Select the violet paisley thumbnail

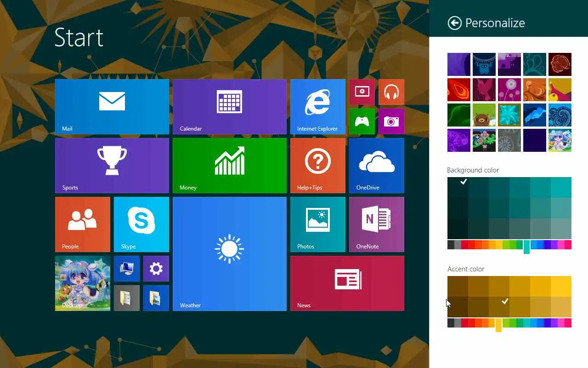459,140
